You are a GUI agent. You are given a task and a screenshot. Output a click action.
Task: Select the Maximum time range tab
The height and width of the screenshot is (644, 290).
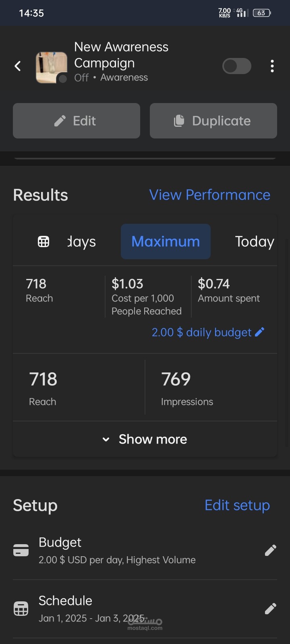166,242
